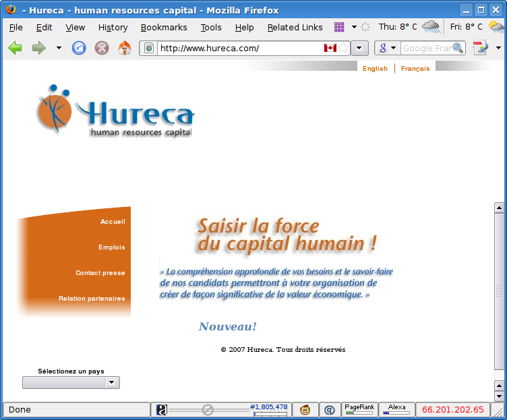Open the History menu

[113, 28]
